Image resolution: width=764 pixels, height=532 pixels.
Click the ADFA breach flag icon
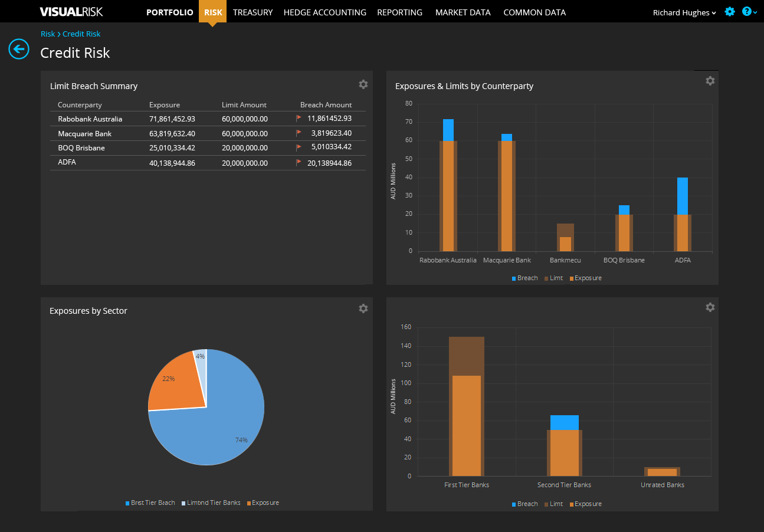pyautogui.click(x=299, y=162)
